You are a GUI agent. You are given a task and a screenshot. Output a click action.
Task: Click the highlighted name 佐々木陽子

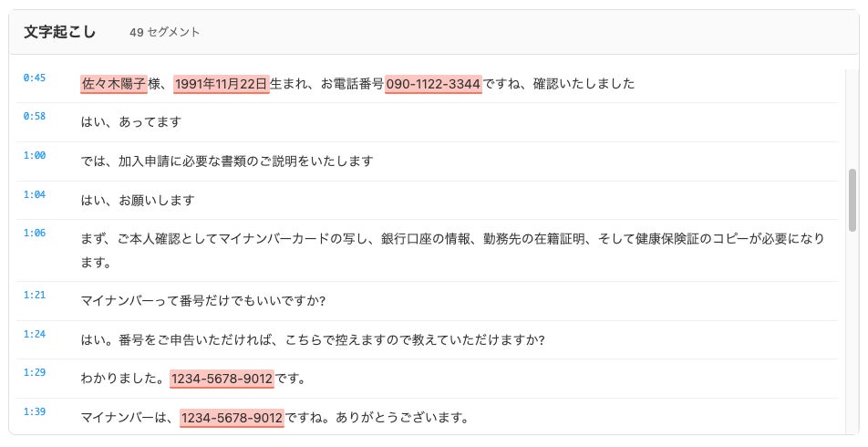tap(114, 84)
